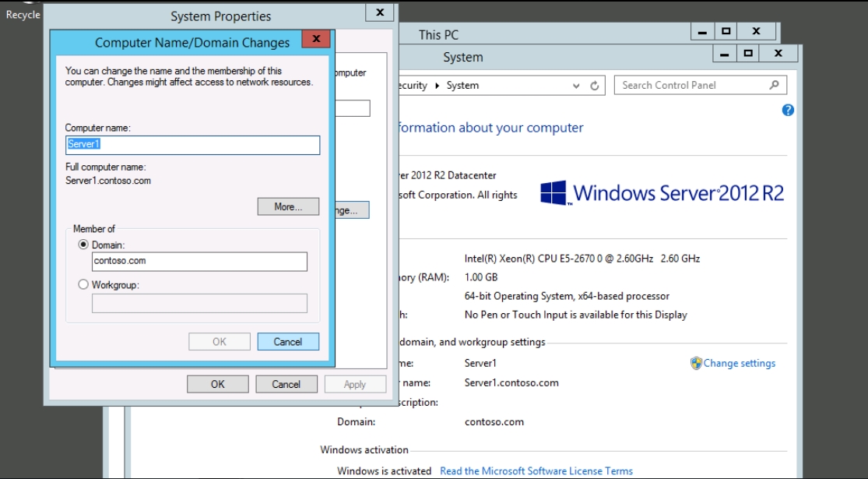This screenshot has height=479, width=868.
Task: Click the More... button
Action: point(288,206)
